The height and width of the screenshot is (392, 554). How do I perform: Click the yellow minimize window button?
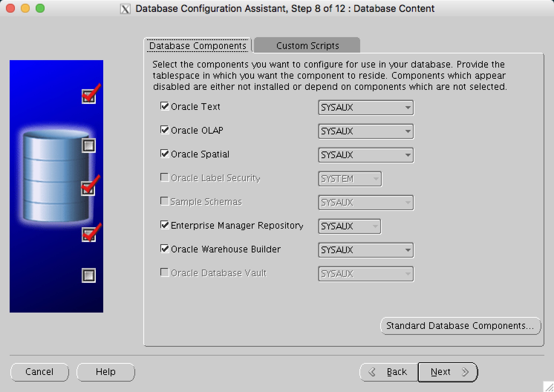tap(25, 8)
